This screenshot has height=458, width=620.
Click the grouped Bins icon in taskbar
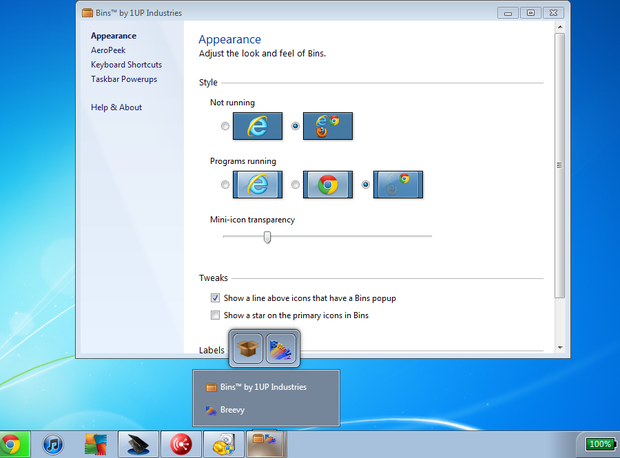point(266,444)
